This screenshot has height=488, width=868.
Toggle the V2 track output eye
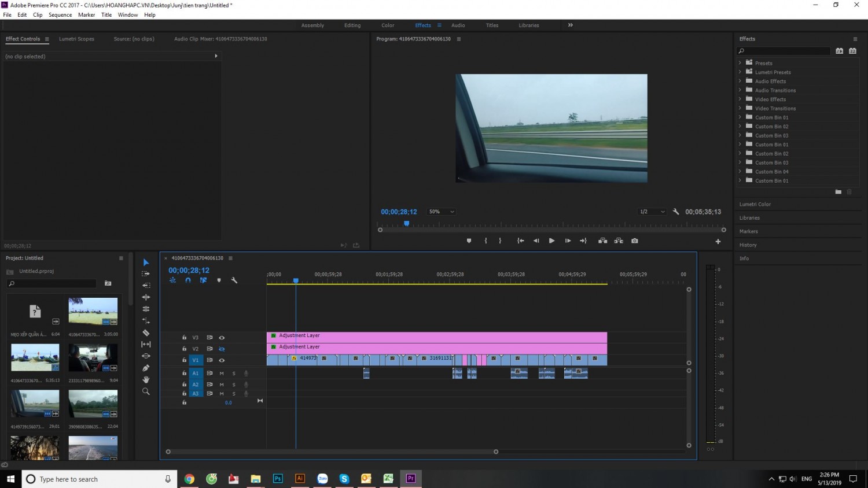[222, 349]
